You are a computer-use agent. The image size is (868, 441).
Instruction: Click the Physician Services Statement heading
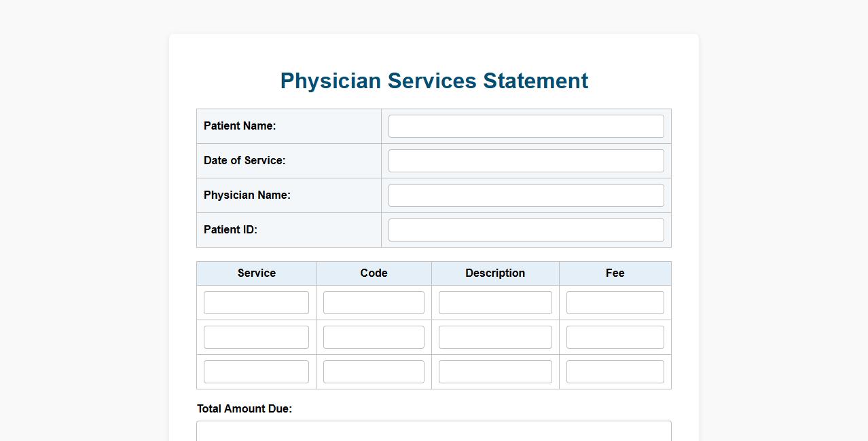click(434, 81)
